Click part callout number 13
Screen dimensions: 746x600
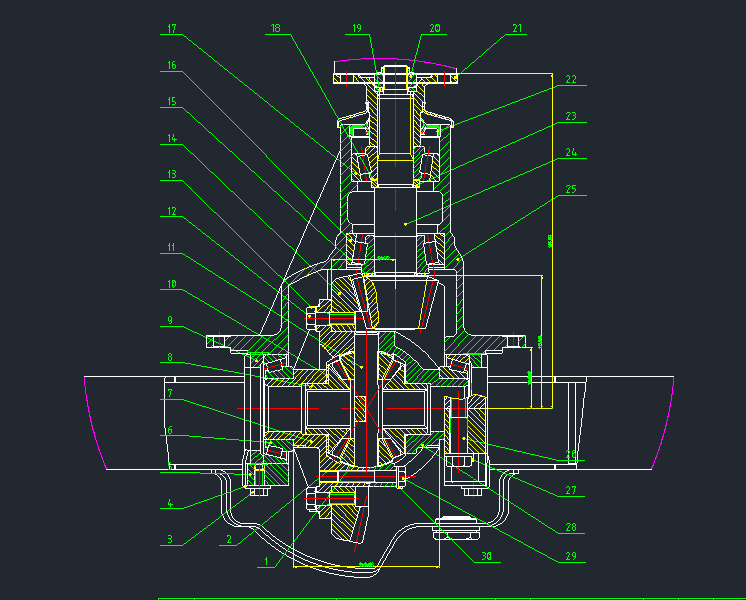pos(172,174)
